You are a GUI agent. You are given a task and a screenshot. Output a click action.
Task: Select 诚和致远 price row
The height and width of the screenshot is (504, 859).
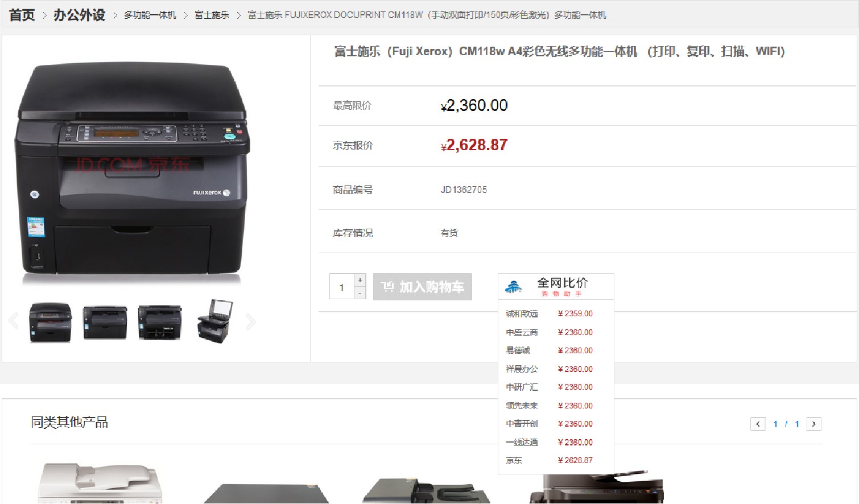pos(556,313)
